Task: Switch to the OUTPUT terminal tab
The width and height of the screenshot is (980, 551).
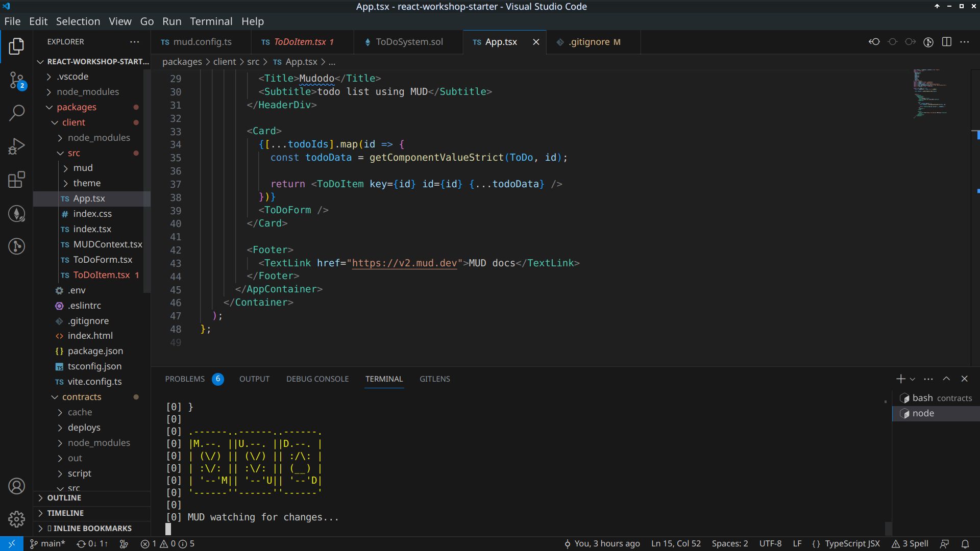Action: coord(254,379)
